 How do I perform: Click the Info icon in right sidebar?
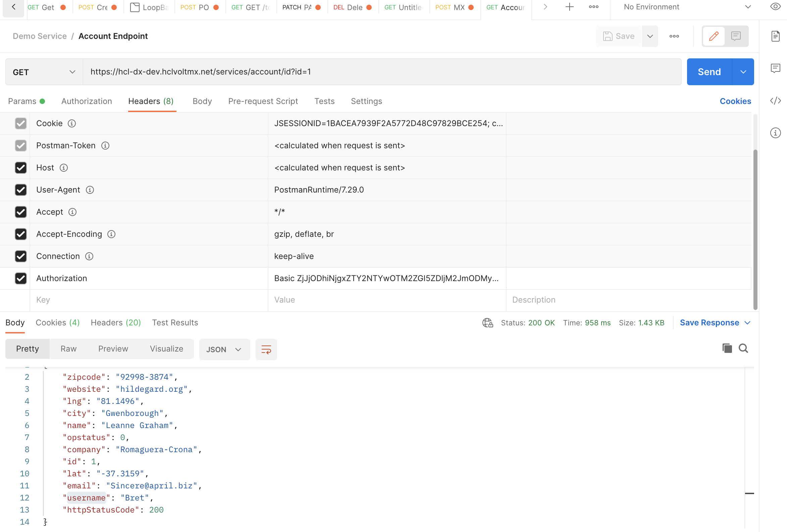[x=776, y=133]
